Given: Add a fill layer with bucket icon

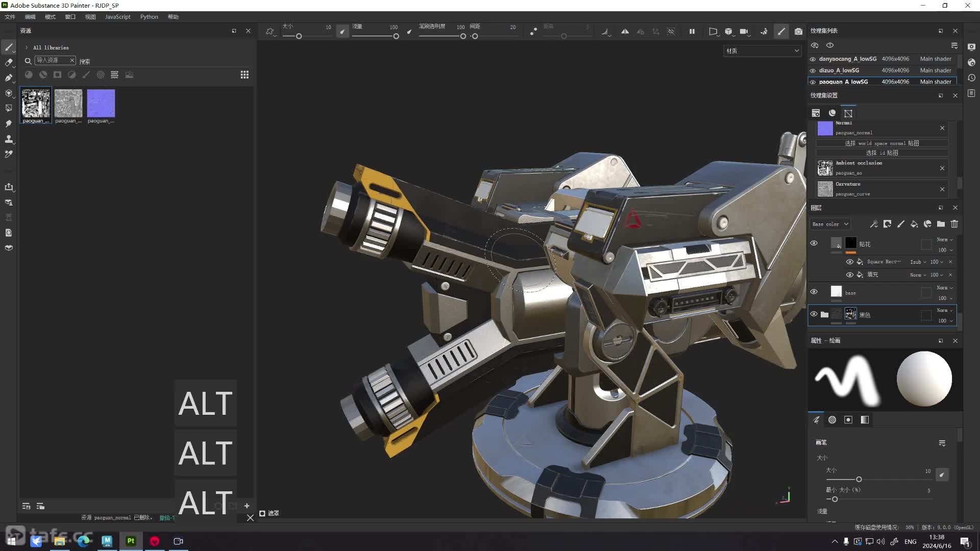Looking at the screenshot, I should click(x=914, y=224).
